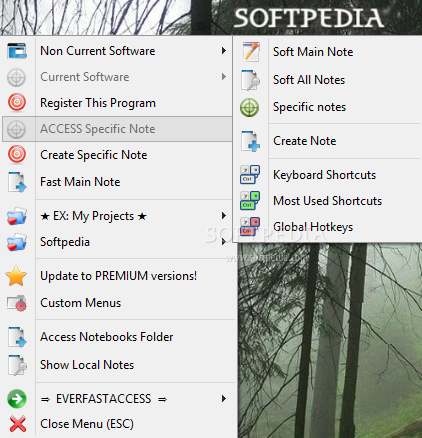The height and width of the screenshot is (438, 422).
Task: Click the green target icon beside Specific notes
Action: (249, 108)
